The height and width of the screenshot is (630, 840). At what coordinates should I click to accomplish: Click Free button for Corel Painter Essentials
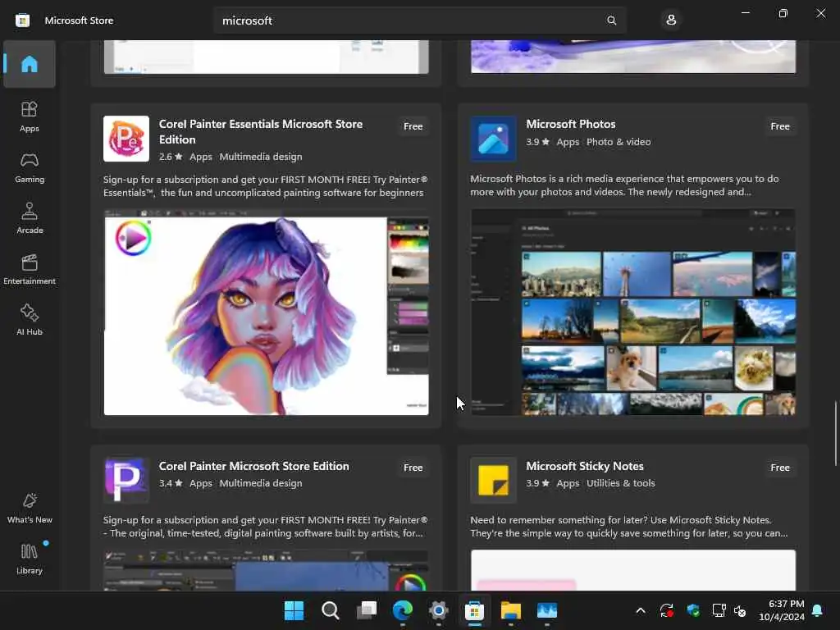[413, 126]
